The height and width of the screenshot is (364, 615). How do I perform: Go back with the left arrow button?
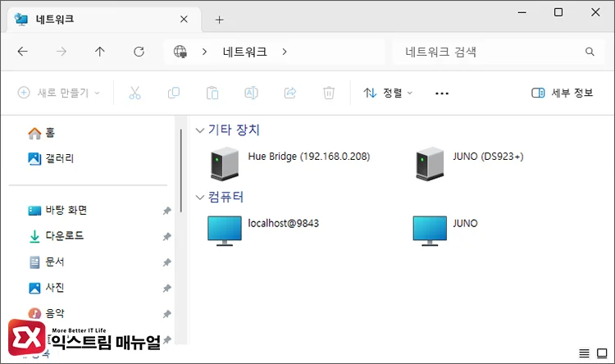pos(23,52)
